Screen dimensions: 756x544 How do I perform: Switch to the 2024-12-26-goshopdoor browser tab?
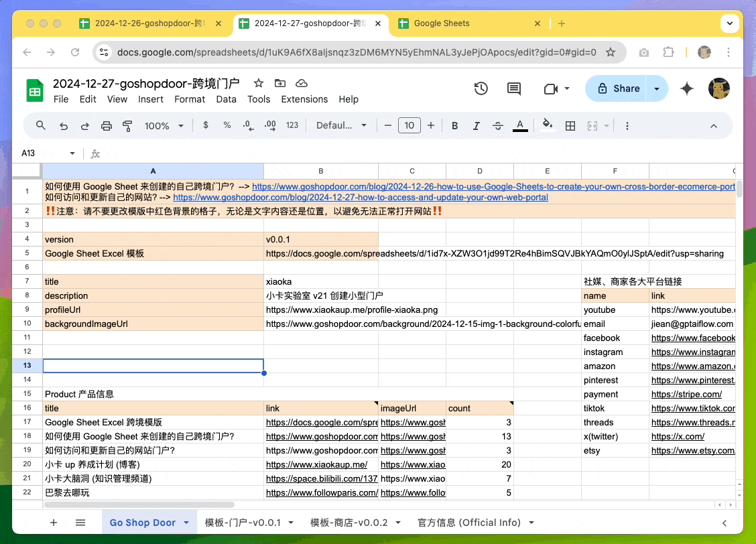150,23
